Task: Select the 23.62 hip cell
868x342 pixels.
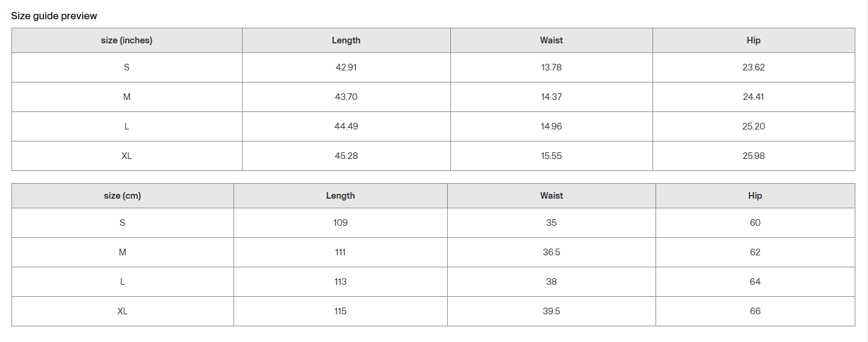Action: 754,67
